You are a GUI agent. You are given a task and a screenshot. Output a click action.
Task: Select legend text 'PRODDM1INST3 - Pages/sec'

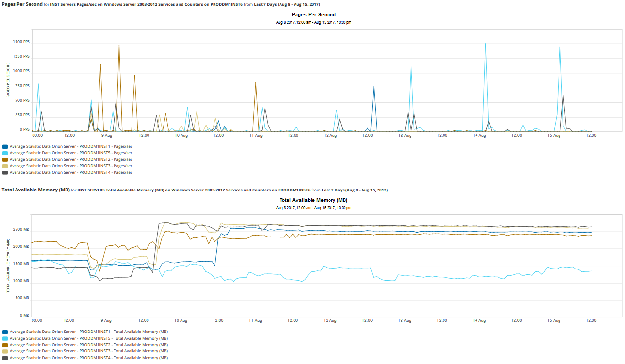click(x=106, y=166)
